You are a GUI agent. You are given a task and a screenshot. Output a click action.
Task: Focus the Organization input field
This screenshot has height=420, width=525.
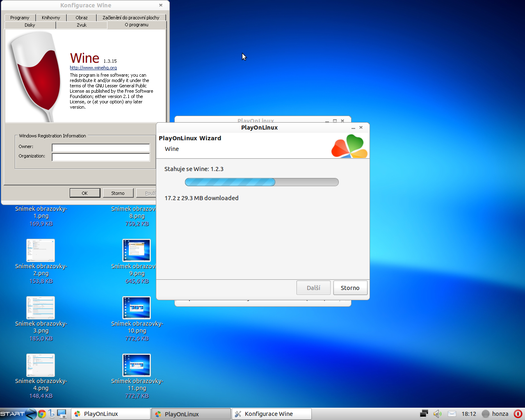click(101, 157)
